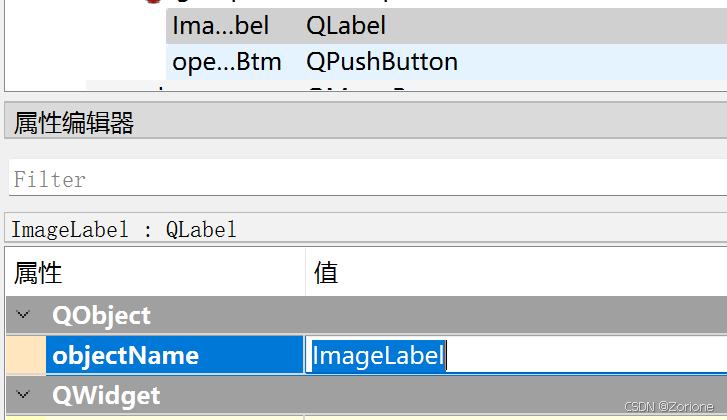The height and width of the screenshot is (420, 727).
Task: Click the red icon above the Ima...bel row
Action: pyautogui.click(x=154, y=3)
